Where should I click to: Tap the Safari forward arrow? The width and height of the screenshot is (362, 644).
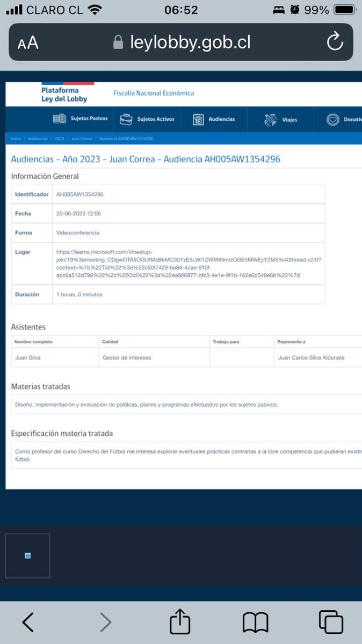click(x=105, y=622)
